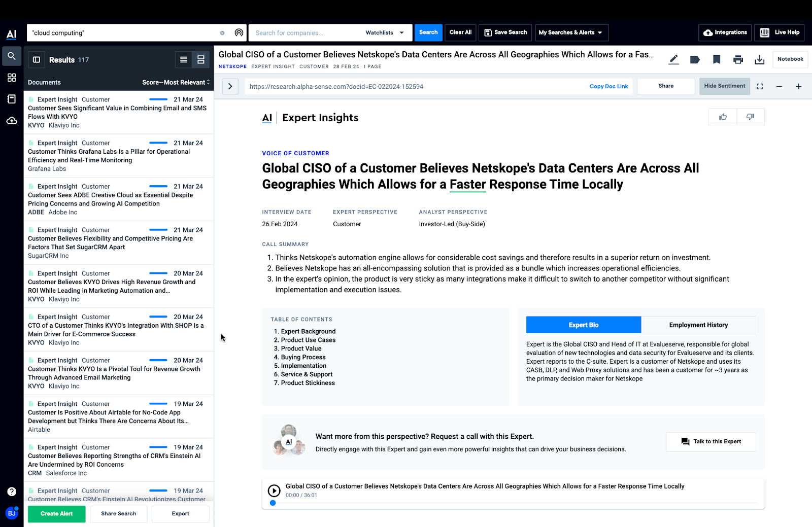The image size is (812, 527).
Task: Select the Expert Bio tab
Action: (584, 325)
